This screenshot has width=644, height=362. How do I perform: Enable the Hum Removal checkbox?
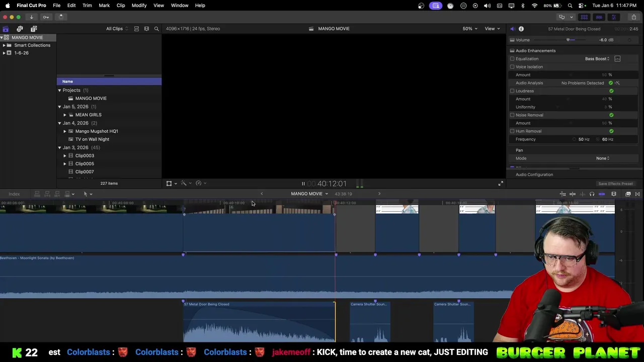[x=512, y=131]
